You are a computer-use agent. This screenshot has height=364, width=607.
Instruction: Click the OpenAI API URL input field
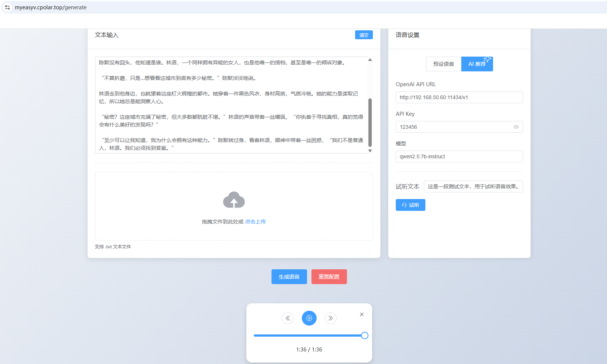(x=459, y=97)
